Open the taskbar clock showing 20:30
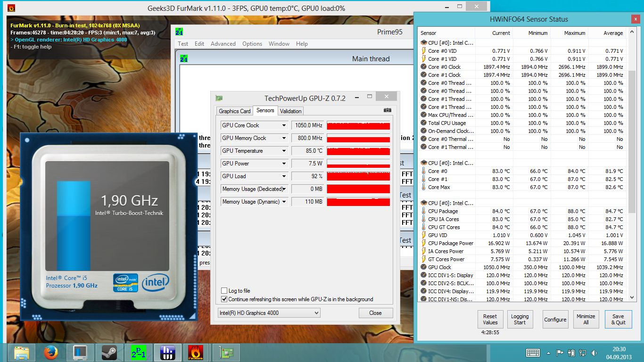The width and height of the screenshot is (644, 362). [619, 353]
